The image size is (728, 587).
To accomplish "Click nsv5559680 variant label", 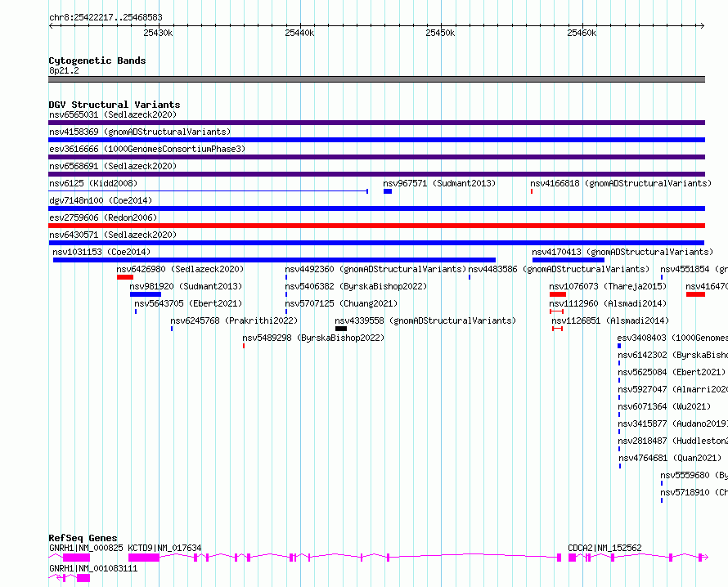I will point(694,475).
